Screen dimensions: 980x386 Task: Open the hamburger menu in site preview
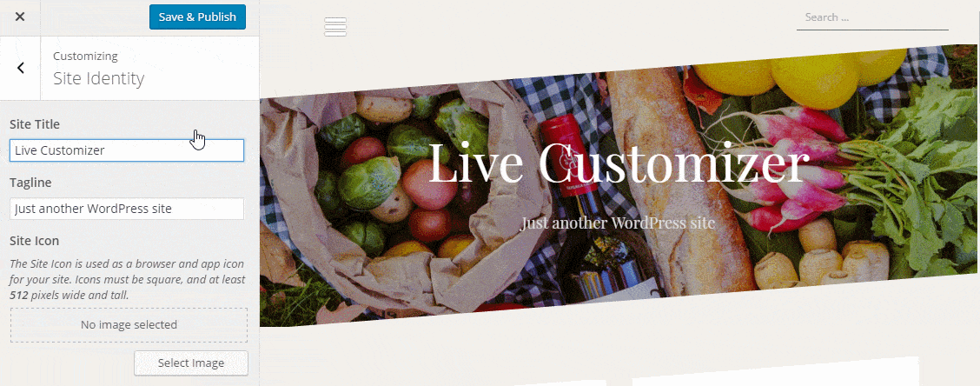point(335,27)
